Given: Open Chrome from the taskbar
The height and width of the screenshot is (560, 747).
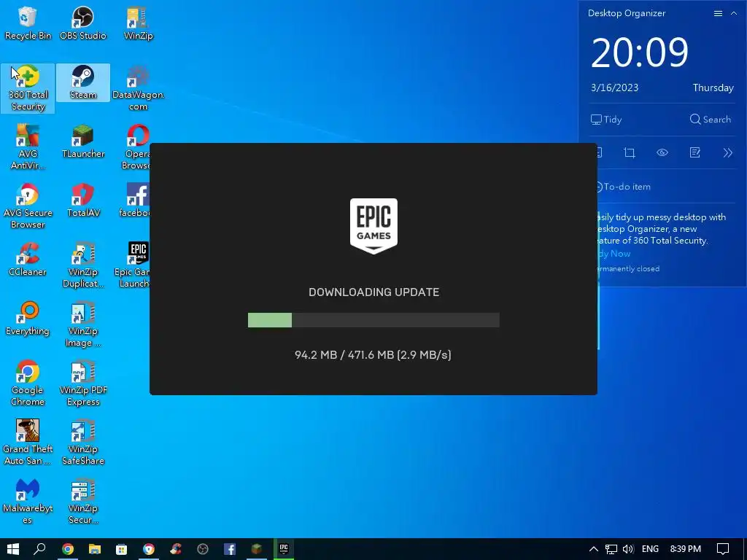Looking at the screenshot, I should pos(68,549).
